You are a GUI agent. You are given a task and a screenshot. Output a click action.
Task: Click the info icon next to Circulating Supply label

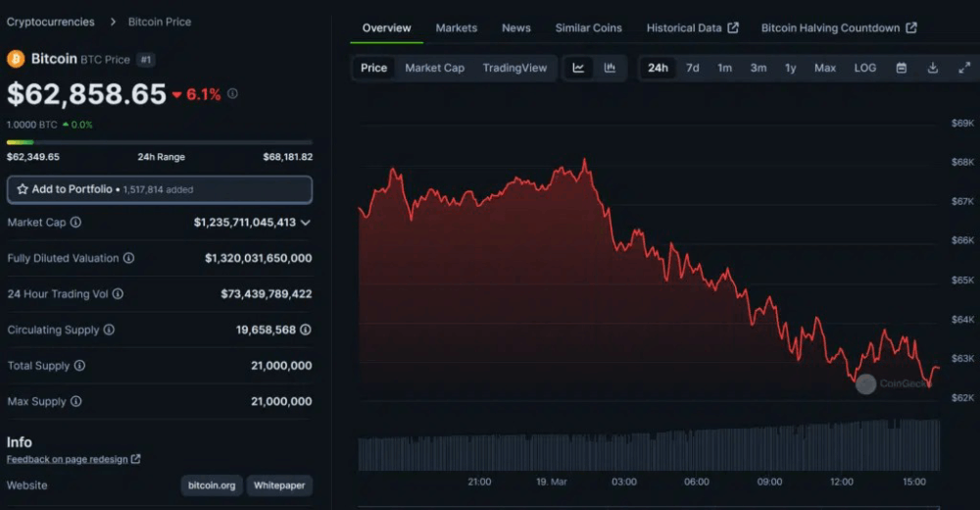[109, 330]
